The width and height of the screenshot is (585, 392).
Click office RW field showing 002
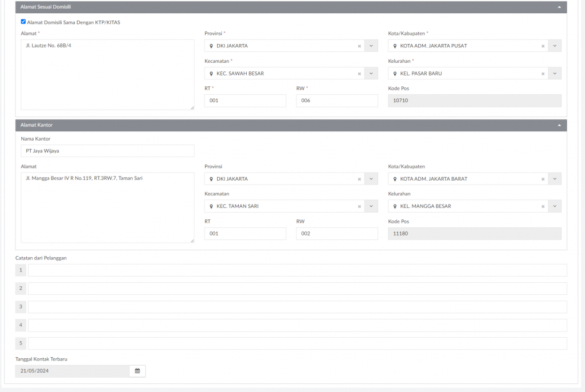[337, 234]
